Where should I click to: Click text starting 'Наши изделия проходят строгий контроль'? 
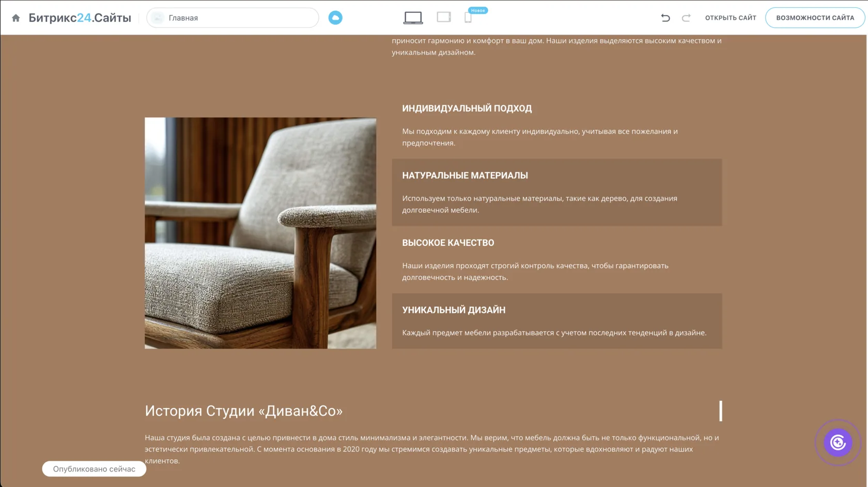coord(535,271)
